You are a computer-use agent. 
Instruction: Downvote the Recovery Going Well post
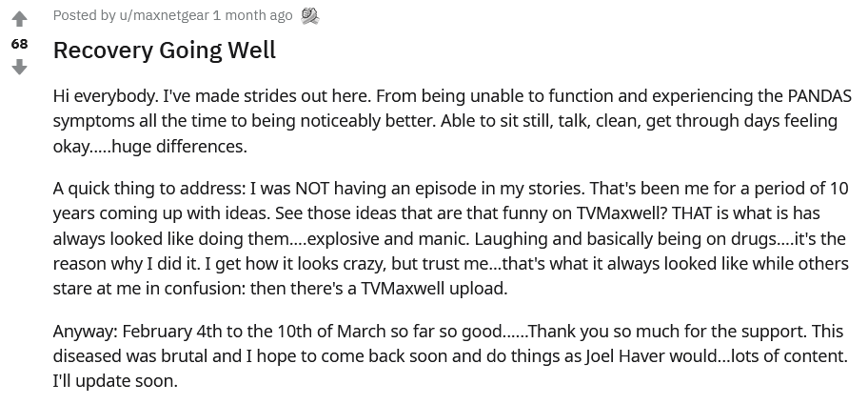pos(19,68)
